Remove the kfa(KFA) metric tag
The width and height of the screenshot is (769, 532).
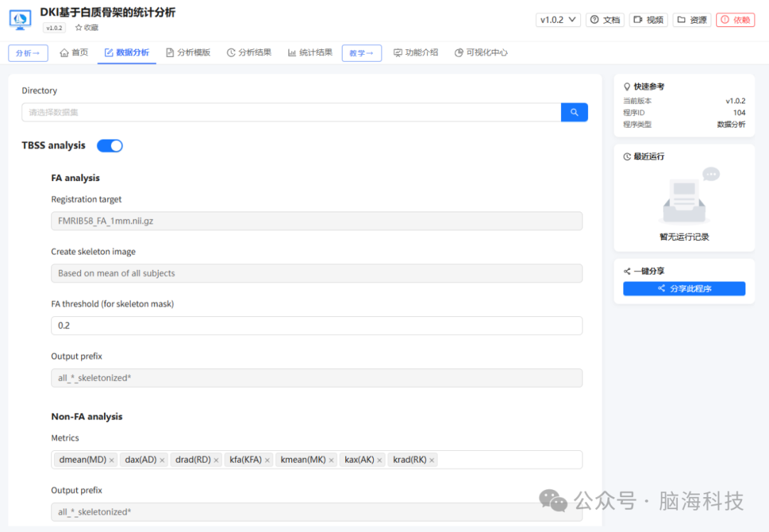[267, 460]
